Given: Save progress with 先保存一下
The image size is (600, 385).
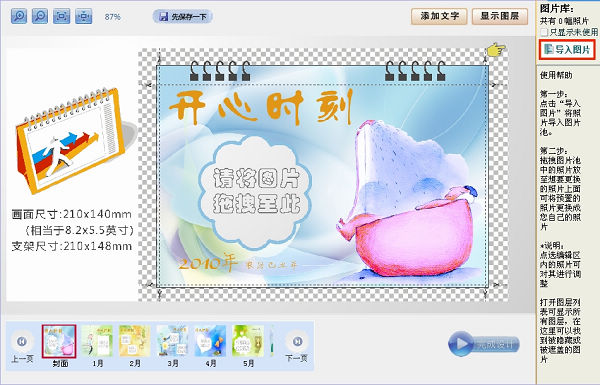Looking at the screenshot, I should 183,16.
